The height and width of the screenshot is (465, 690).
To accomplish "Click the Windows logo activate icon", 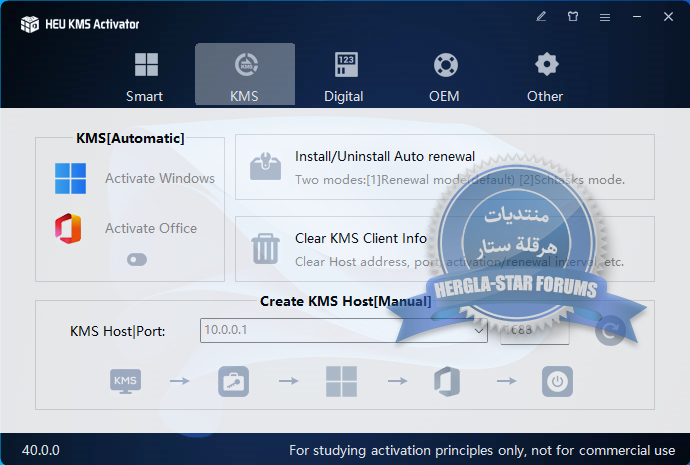I will (x=70, y=179).
